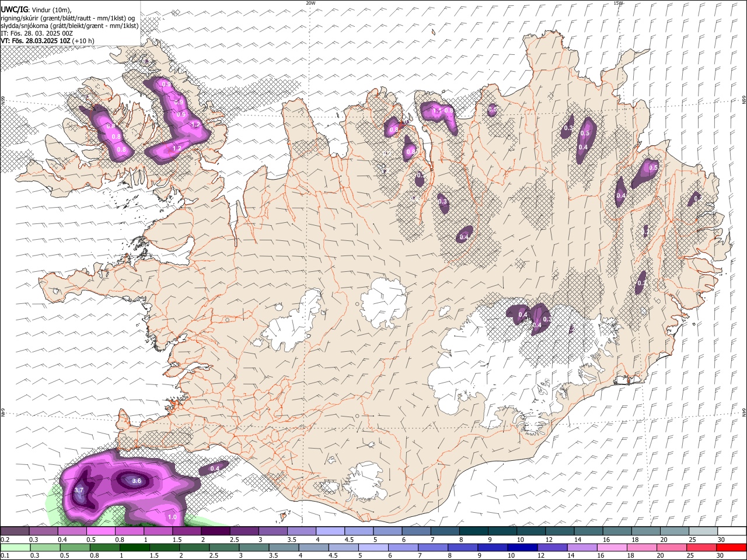This screenshot has width=747, height=560.
Task: Click the '4.5' label in upper legend row
Action: coord(350,540)
